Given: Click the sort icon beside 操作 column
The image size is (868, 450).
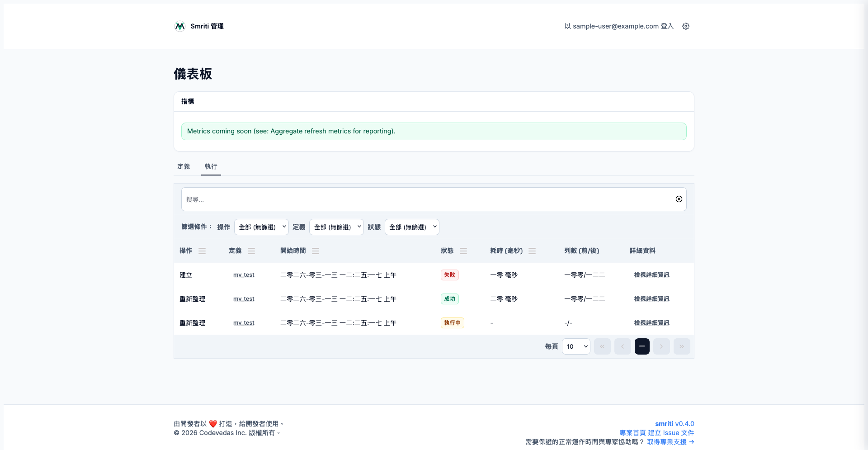Looking at the screenshot, I should pyautogui.click(x=202, y=251).
